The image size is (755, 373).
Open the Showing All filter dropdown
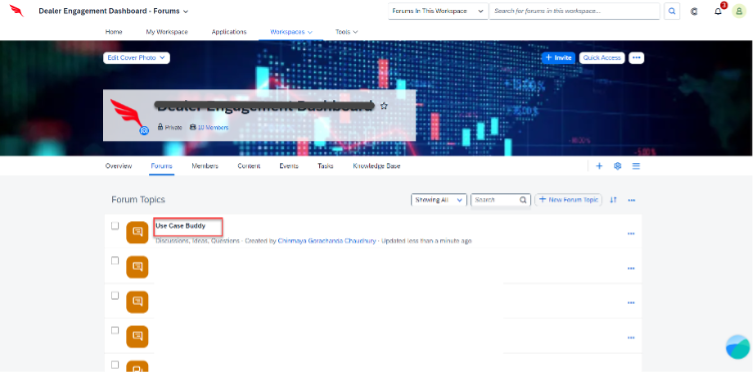pyautogui.click(x=439, y=200)
